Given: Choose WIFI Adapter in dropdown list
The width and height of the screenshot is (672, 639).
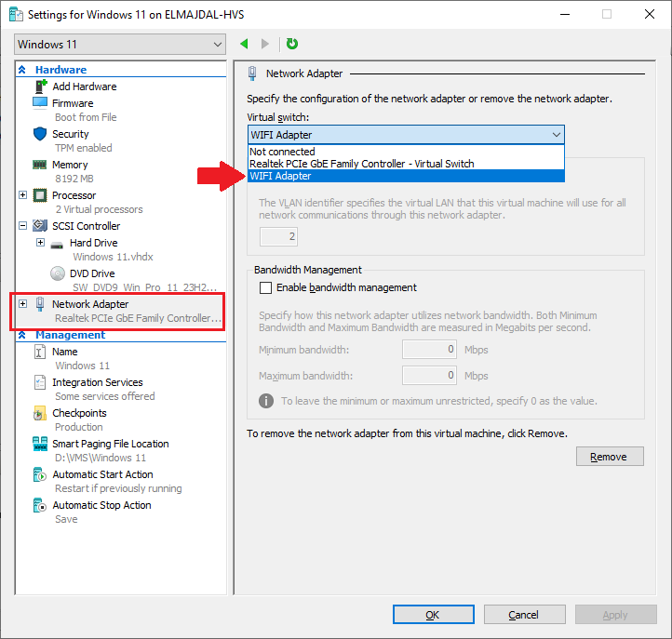Looking at the screenshot, I should tap(406, 176).
